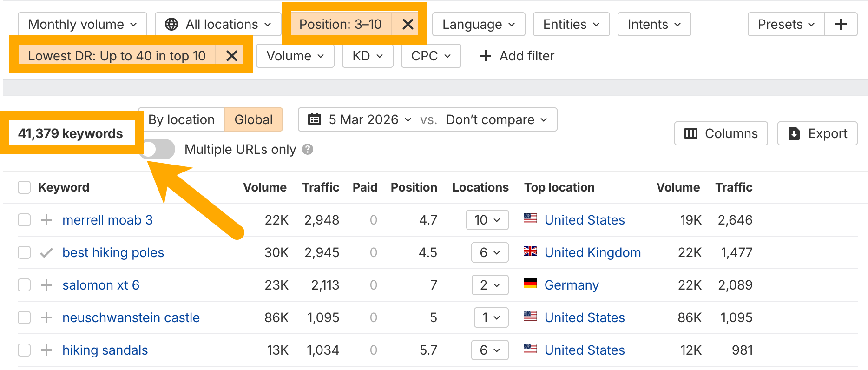Image resolution: width=868 pixels, height=370 pixels.
Task: Expand the All locations dropdown
Action: point(218,24)
